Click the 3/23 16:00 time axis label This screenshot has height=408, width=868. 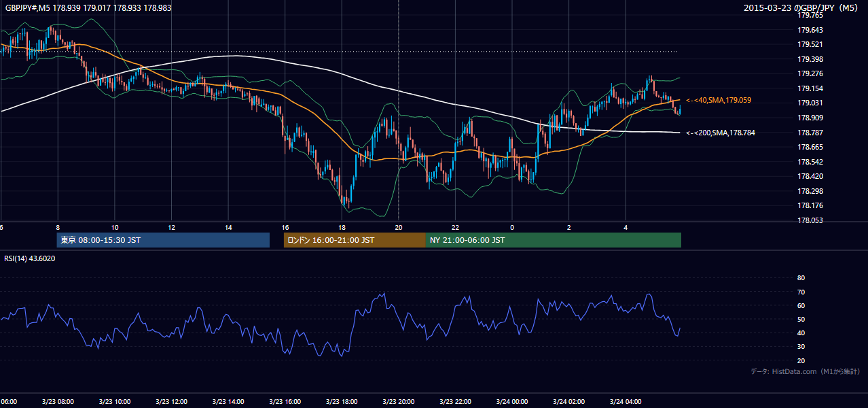[284, 402]
